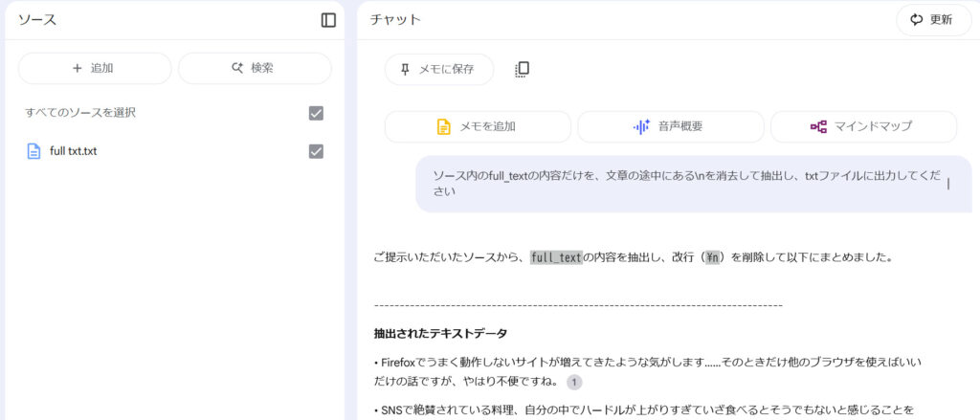Click the 検索 search sources button
The height and width of the screenshot is (420, 980).
pyautogui.click(x=255, y=68)
